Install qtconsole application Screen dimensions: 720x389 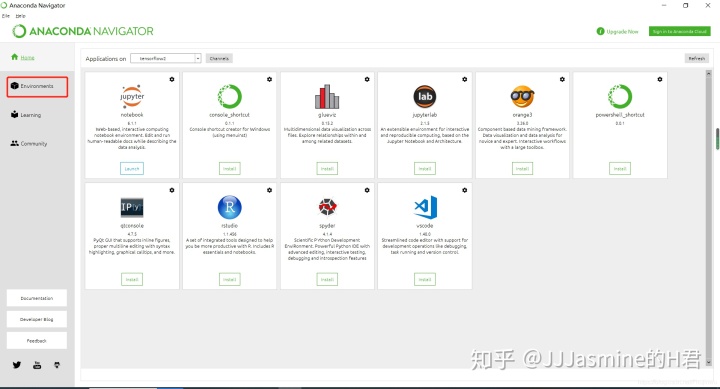(132, 279)
